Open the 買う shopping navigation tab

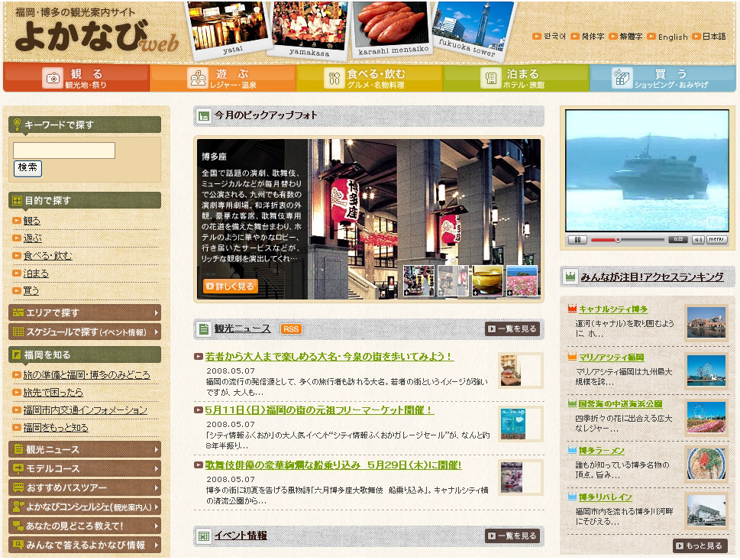(x=663, y=78)
